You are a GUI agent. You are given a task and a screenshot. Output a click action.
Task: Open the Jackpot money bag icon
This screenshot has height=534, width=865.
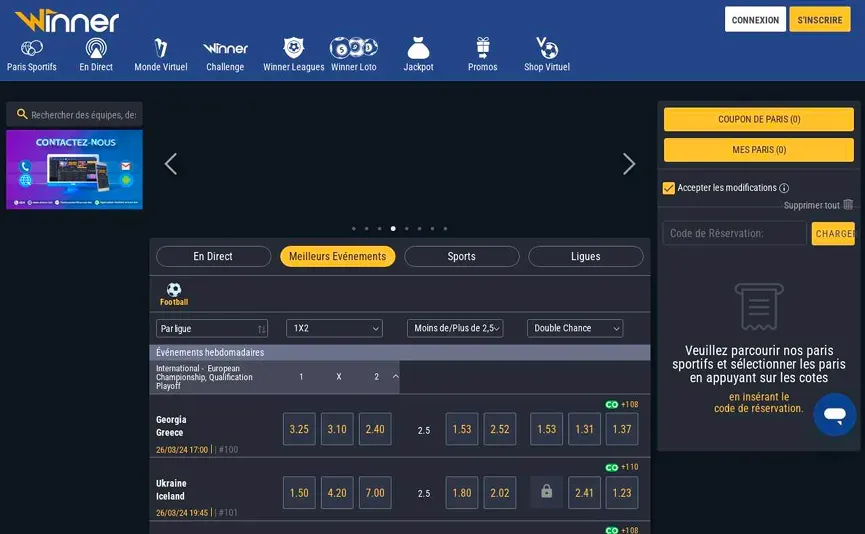coord(418,48)
